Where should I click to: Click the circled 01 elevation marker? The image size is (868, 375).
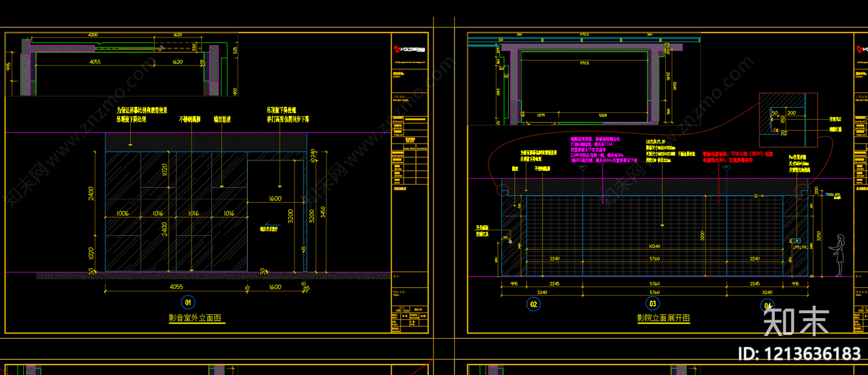pos(188,302)
